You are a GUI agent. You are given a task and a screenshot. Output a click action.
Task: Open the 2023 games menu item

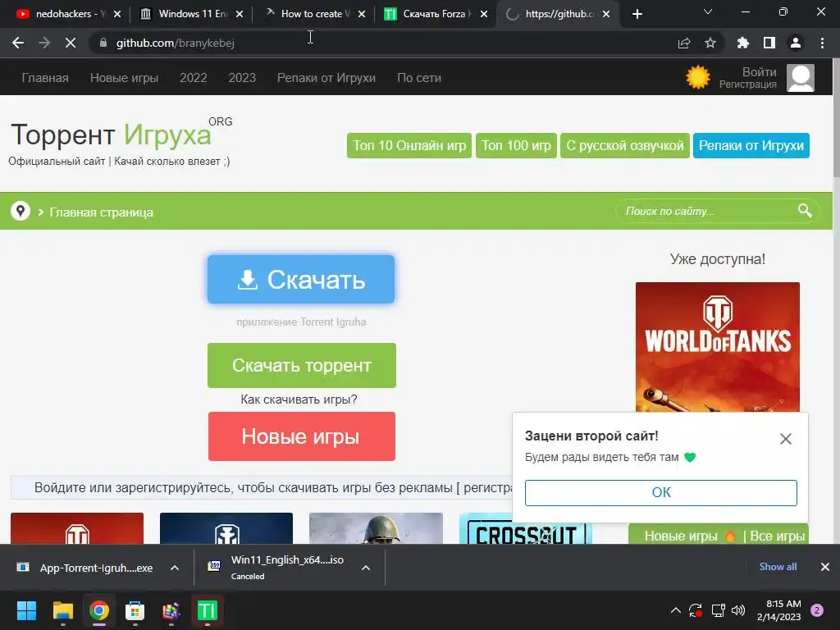pos(242,78)
